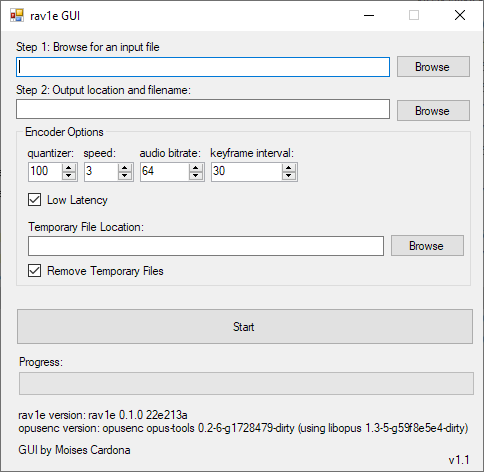Viewport: 484px width, 472px height.
Task: Start the encoding process
Action: [245, 326]
